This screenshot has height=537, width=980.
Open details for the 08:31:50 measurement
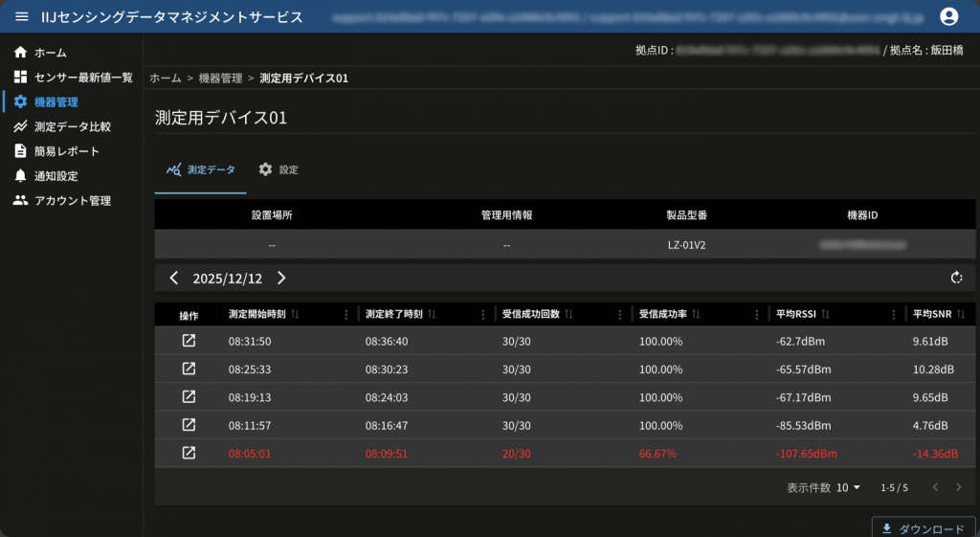pos(189,342)
